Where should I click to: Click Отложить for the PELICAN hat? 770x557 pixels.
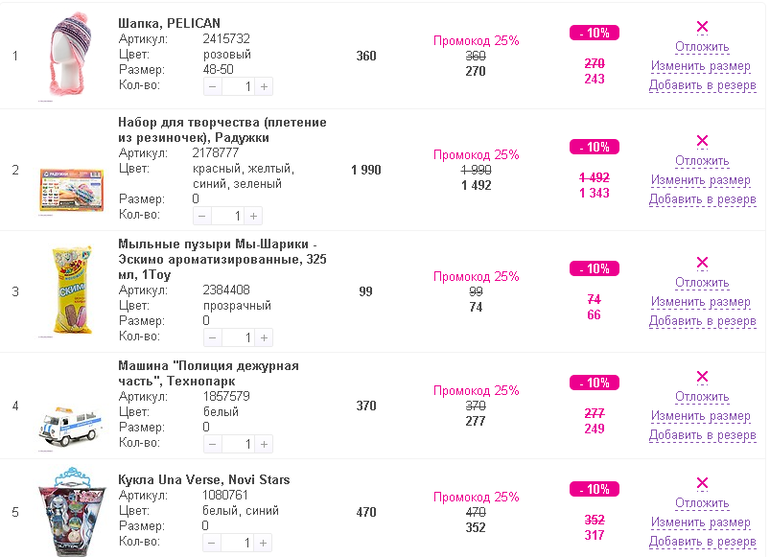[x=702, y=47]
